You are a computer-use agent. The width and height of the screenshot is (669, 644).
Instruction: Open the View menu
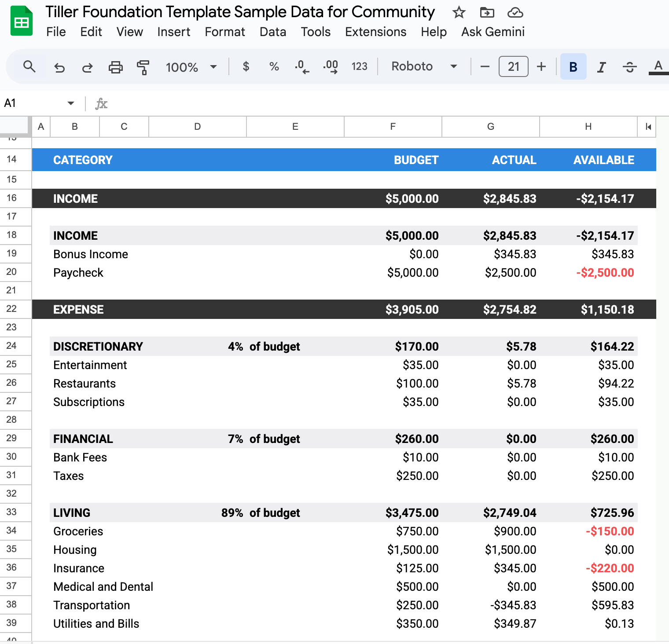[x=129, y=32]
